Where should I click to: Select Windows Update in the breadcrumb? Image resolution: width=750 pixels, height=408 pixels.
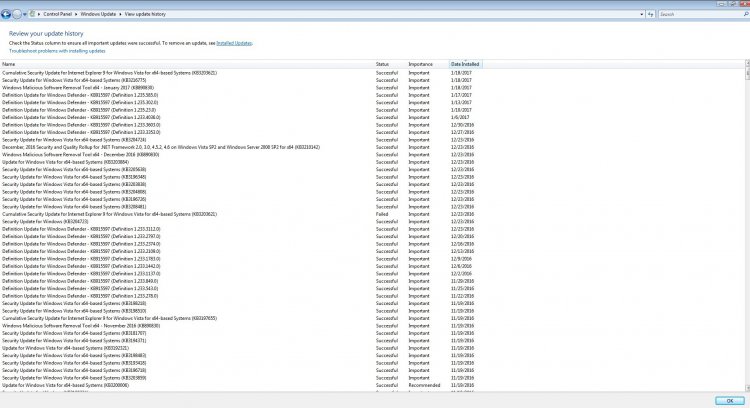(x=98, y=14)
